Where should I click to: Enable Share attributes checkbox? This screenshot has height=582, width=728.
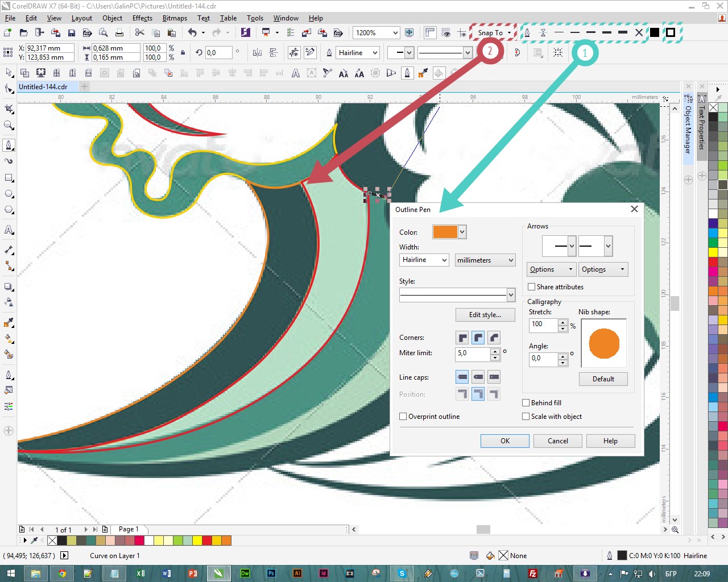(532, 287)
